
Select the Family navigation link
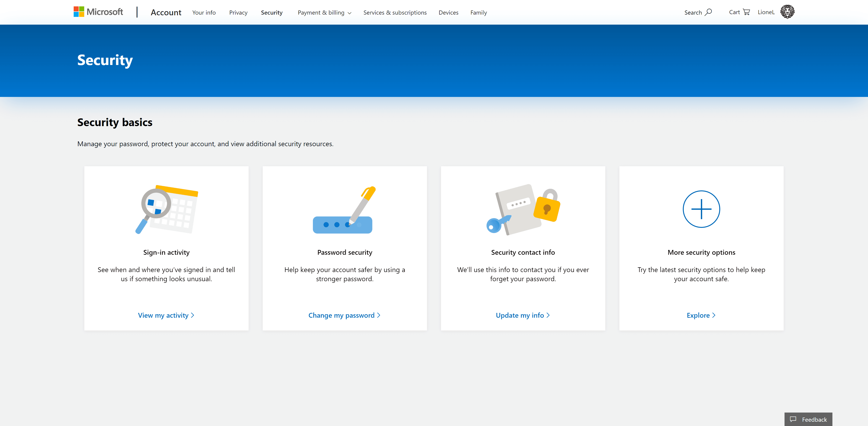478,12
